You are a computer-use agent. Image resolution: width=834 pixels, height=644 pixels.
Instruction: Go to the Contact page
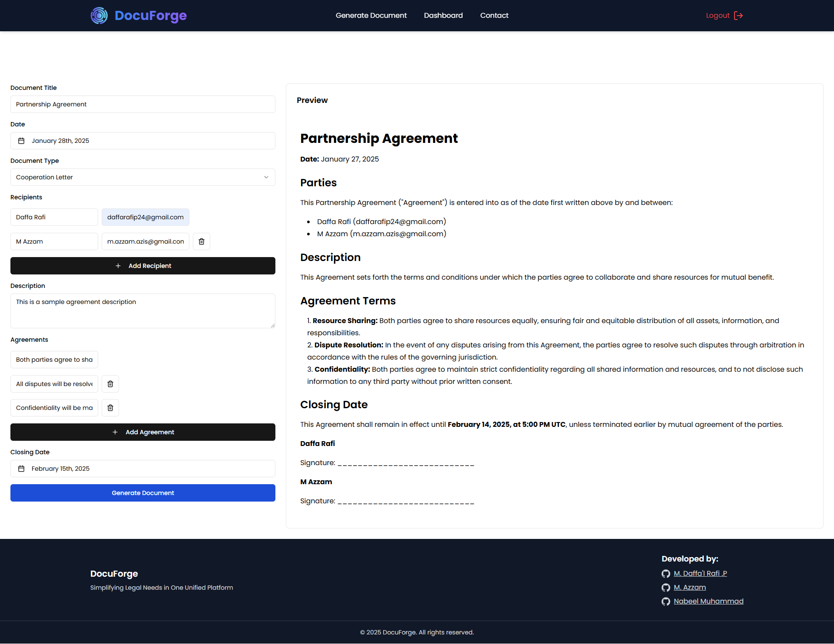click(x=494, y=16)
